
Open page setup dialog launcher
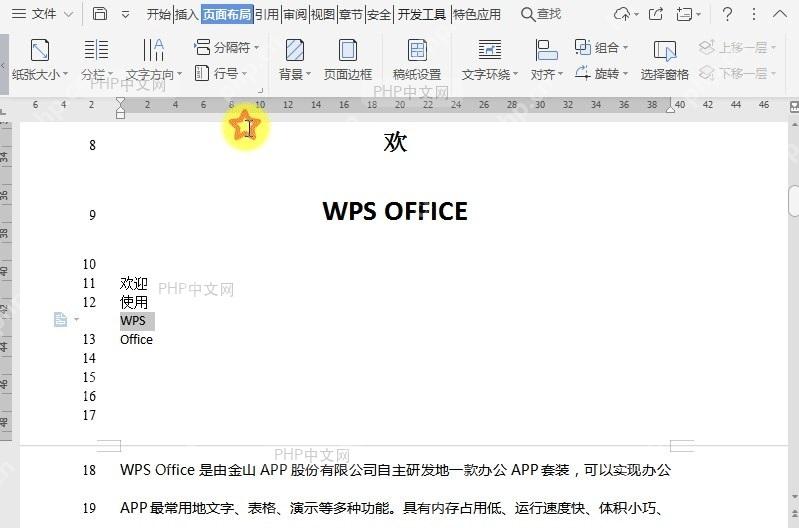pos(260,90)
